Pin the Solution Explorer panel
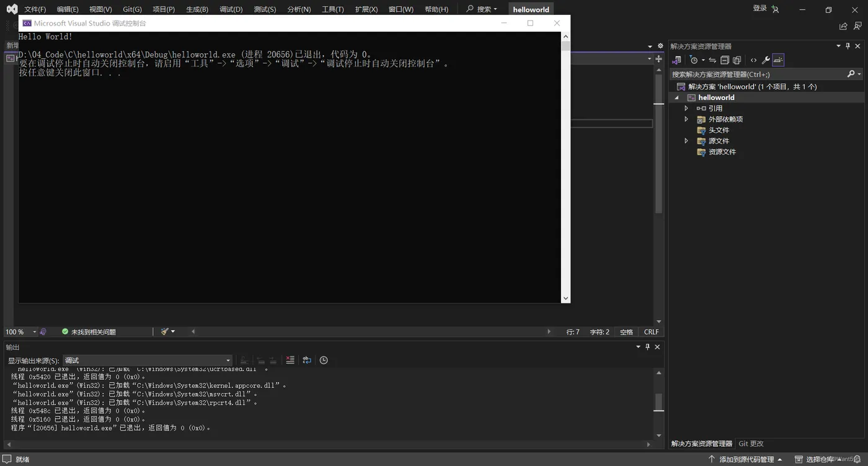 (848, 46)
